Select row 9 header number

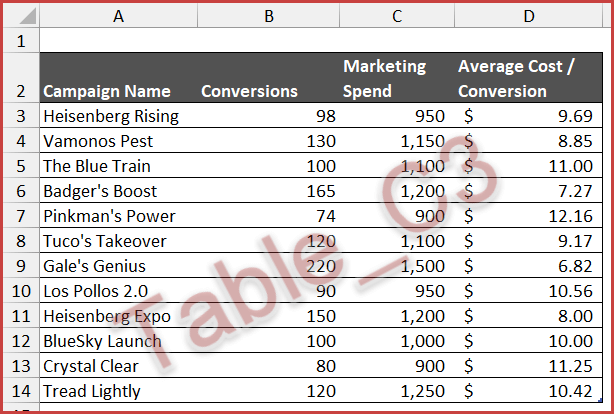[21, 266]
